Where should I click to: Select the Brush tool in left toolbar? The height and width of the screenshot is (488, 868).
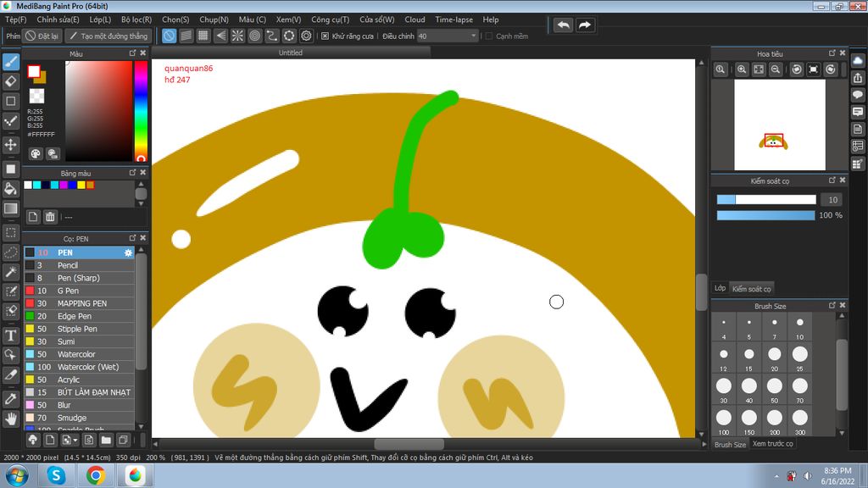pyautogui.click(x=10, y=61)
